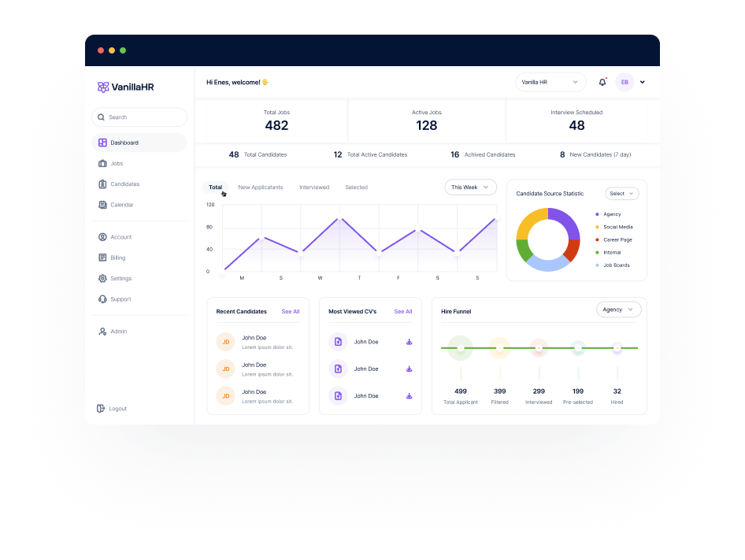This screenshot has height=560, width=745.
Task: Open the Account user icon
Action: click(x=102, y=237)
